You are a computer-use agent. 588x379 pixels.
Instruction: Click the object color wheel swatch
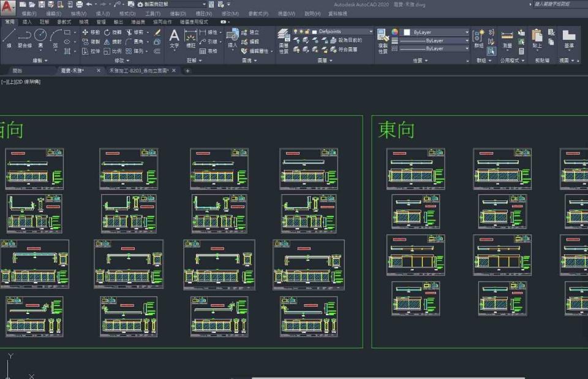coord(395,32)
